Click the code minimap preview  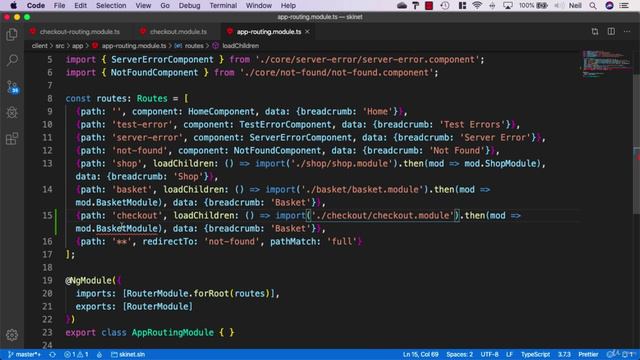click(x=606, y=64)
